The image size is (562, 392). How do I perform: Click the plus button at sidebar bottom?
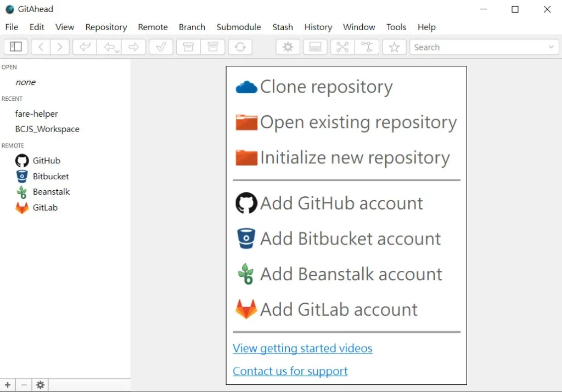click(x=8, y=385)
